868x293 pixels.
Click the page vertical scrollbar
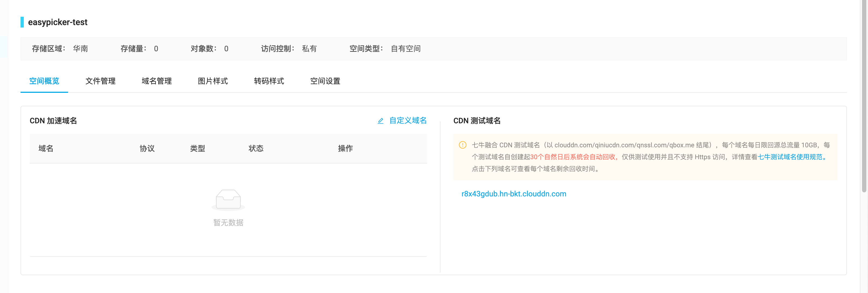864,96
